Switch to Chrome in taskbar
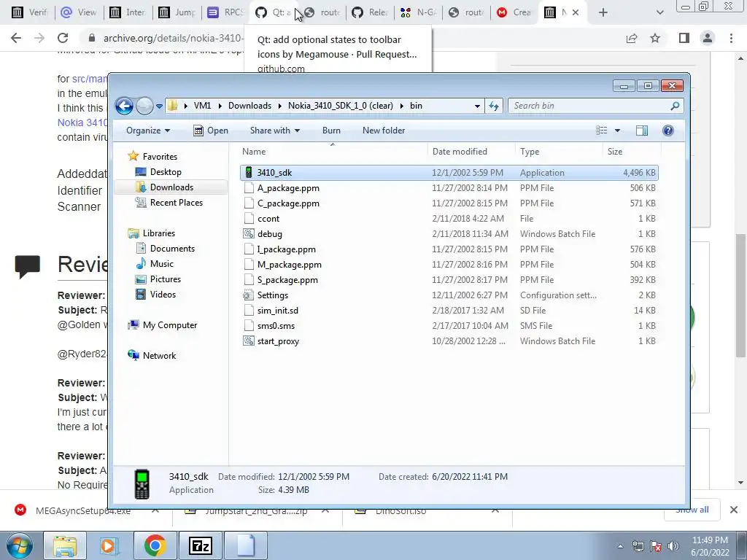This screenshot has height=560, width=747. (x=155, y=545)
